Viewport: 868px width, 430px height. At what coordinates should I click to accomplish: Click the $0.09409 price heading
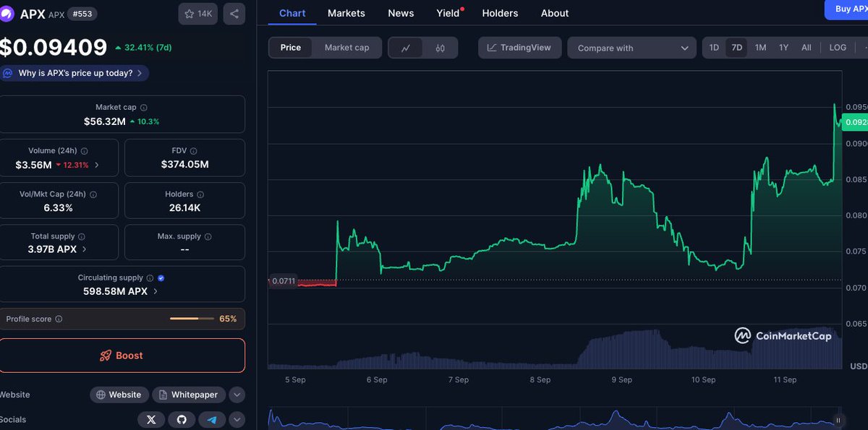coord(54,48)
